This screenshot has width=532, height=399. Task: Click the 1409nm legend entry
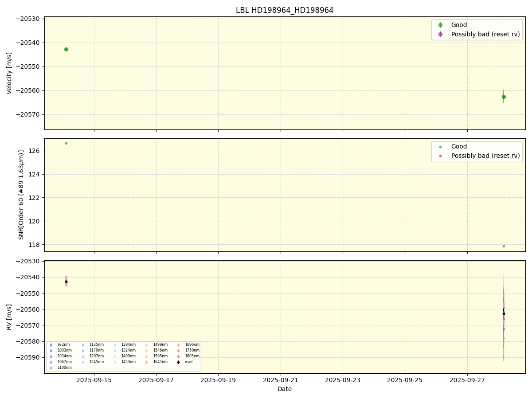click(x=128, y=356)
